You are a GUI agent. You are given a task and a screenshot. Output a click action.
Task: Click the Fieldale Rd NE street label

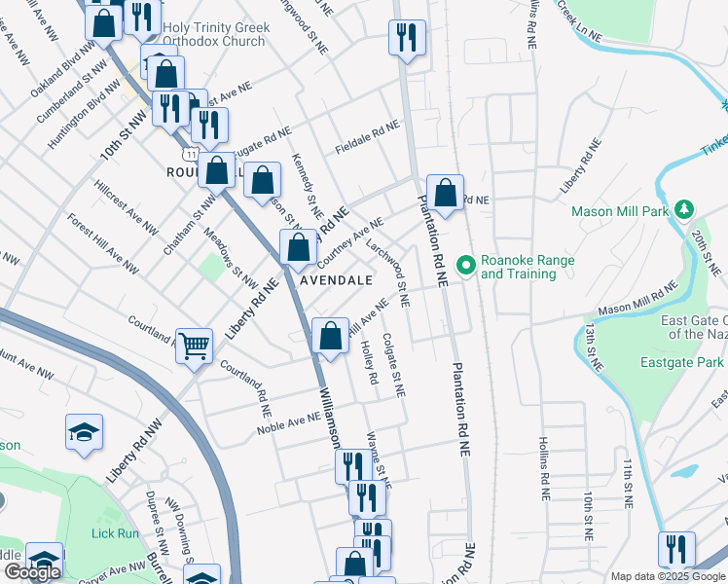tap(368, 137)
